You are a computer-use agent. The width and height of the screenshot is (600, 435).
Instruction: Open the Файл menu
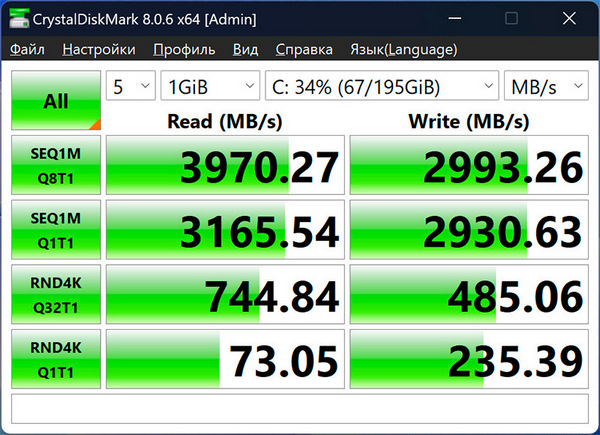click(27, 49)
